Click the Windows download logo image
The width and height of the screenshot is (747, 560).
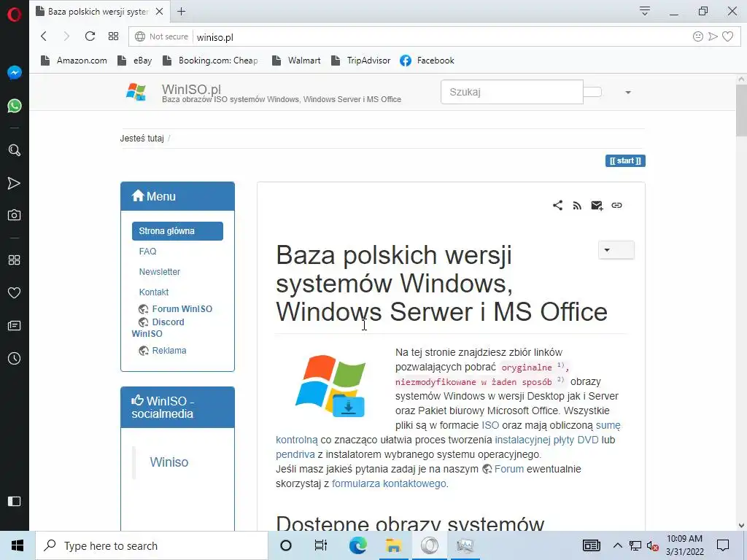tap(330, 386)
